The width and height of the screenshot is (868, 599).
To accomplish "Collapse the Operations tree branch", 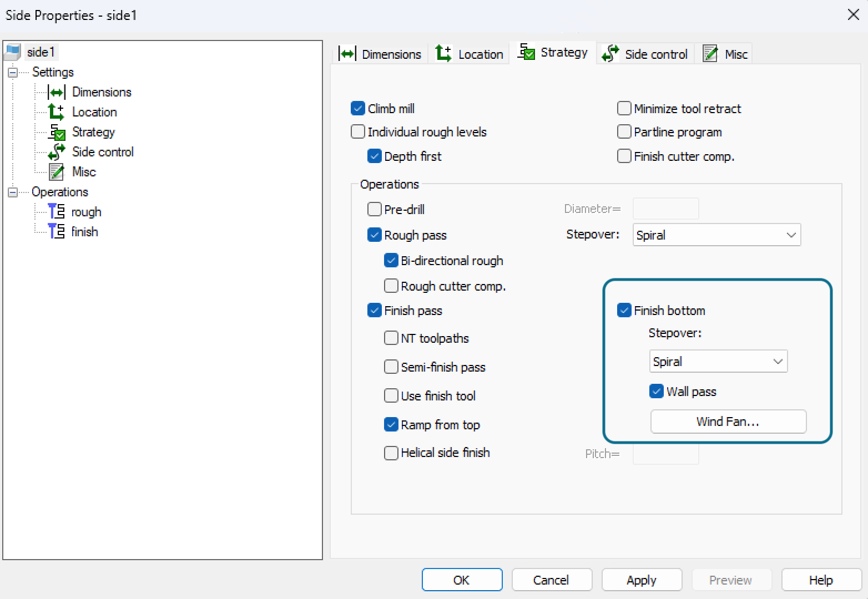I will (12, 192).
